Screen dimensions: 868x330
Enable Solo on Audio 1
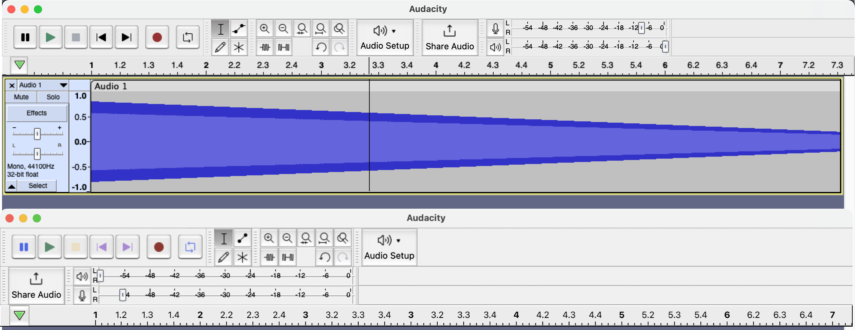coord(53,97)
